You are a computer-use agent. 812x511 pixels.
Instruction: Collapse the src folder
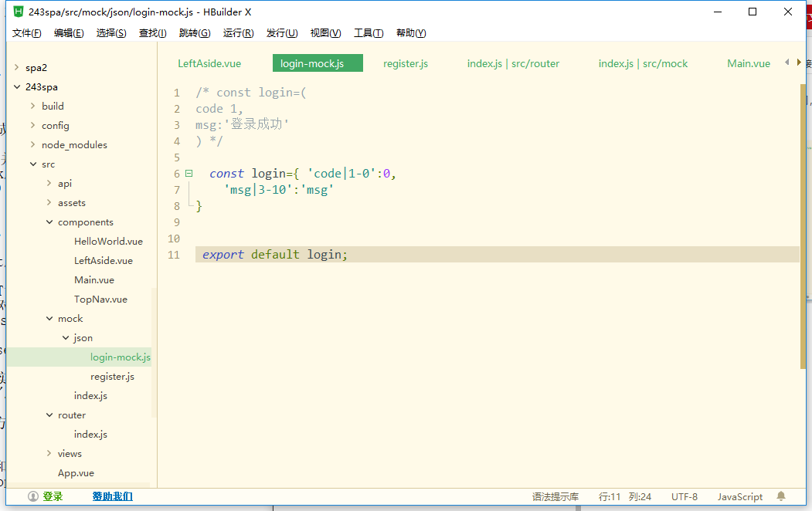(32, 164)
